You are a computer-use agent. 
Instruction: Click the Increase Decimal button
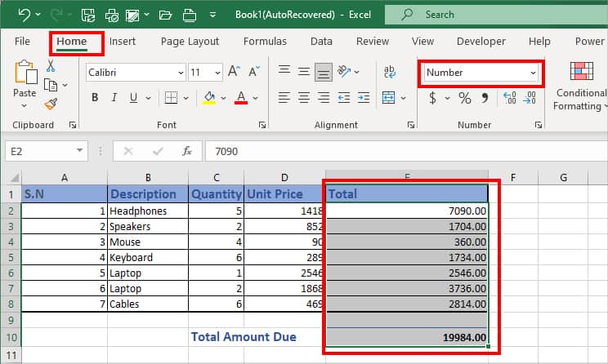click(510, 98)
